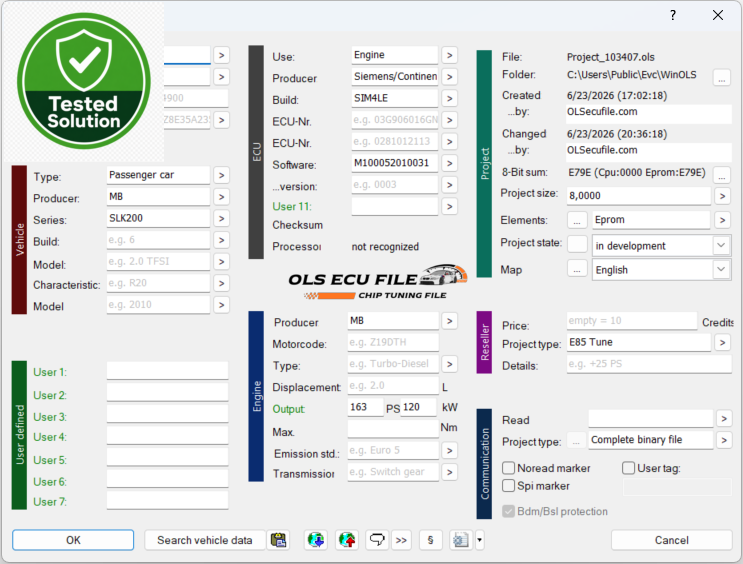
Task: Click the > arrow beside Software M100052010031
Action: click(x=450, y=164)
